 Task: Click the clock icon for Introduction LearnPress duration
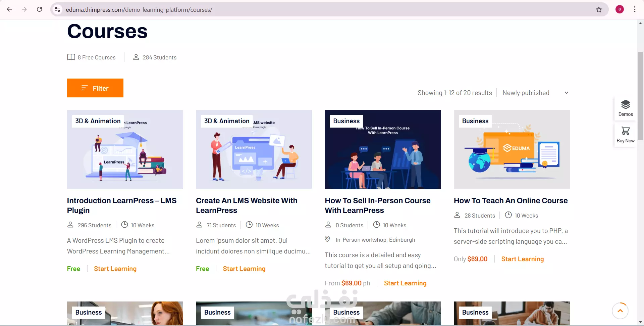pos(124,225)
